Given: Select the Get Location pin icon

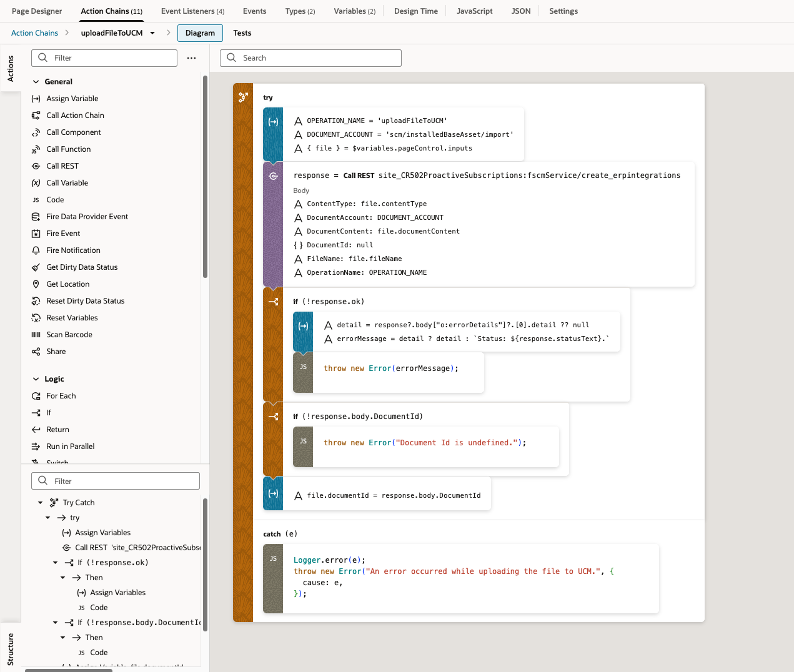Looking at the screenshot, I should 36,284.
